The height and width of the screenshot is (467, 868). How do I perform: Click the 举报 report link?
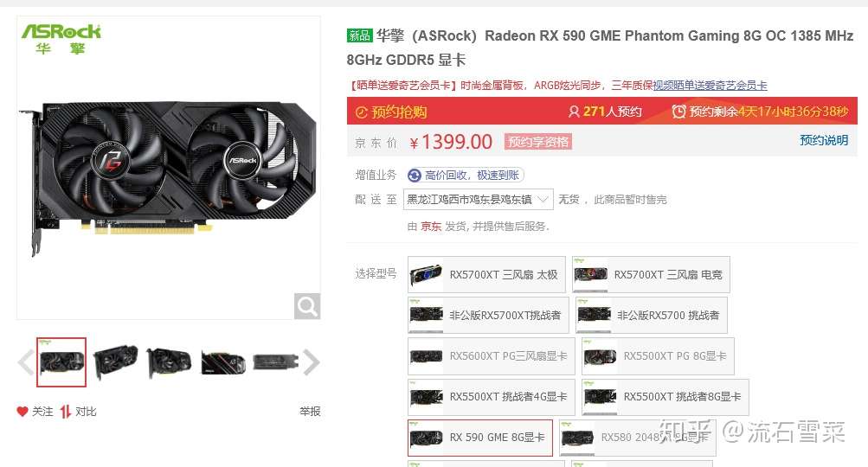coord(310,411)
